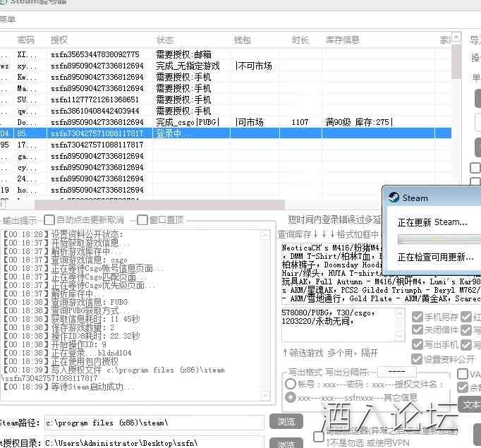Click the Steam logo in the update dialog

coord(394,198)
